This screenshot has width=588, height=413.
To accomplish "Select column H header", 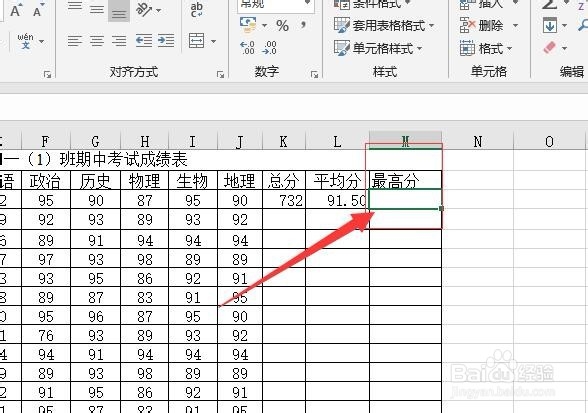I will tap(144, 141).
